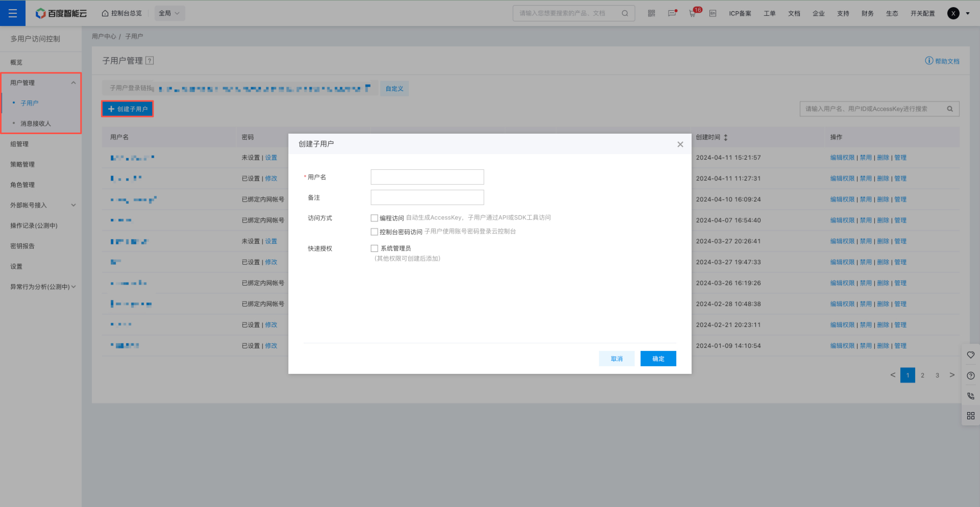This screenshot has height=507, width=980.
Task: Click the 创建子用户 button
Action: tap(128, 109)
